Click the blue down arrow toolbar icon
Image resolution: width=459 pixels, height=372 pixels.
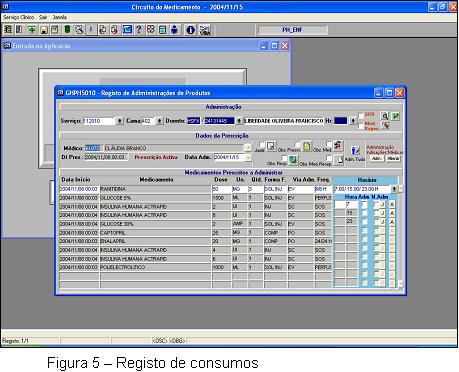point(91,30)
